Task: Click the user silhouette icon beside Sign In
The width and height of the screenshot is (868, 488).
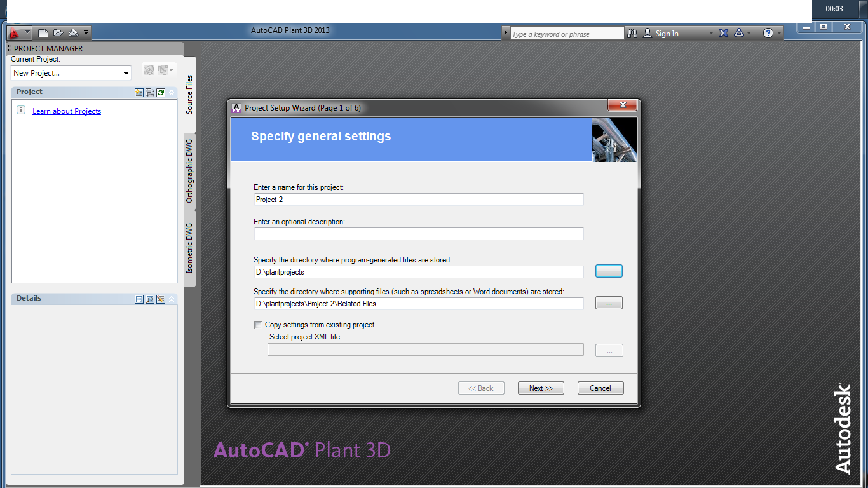Action: pyautogui.click(x=648, y=33)
